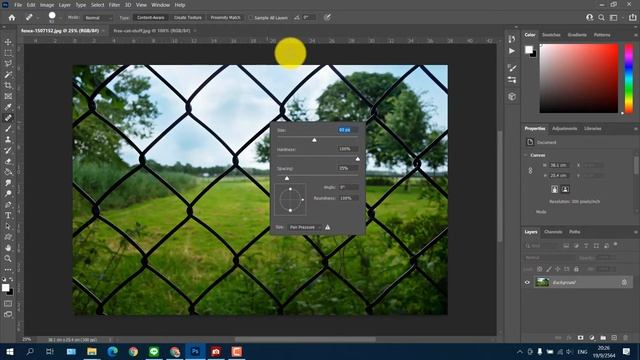
Task: Select the Frame tool
Action: [x=8, y=96]
